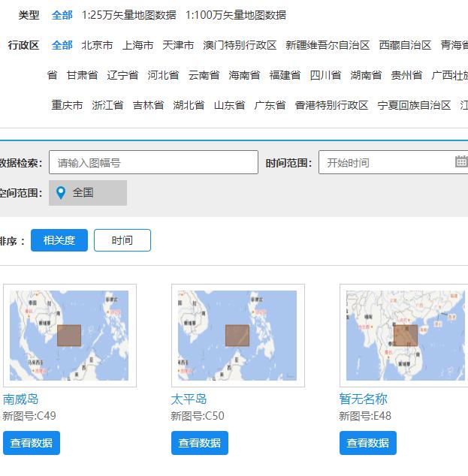This screenshot has height=476, width=468.
Task: Open the 全国 spatial range selector
Action: [x=88, y=193]
